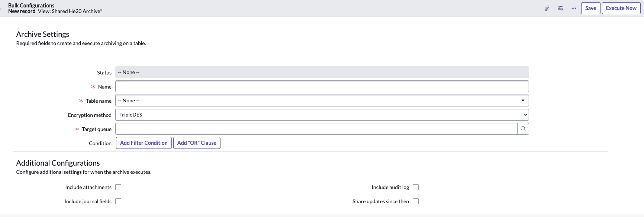Focus the Name text field
This screenshot has width=644, height=217.
322,86
